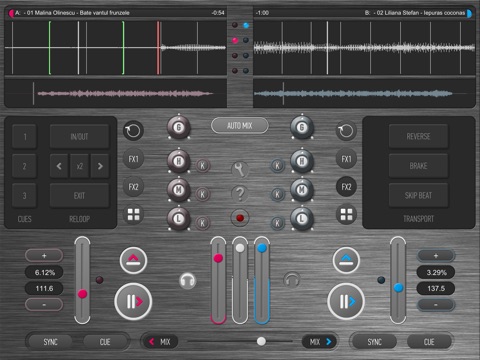Eject or load track on deck A
Viewport: 480px width, 360px height.
(133, 260)
